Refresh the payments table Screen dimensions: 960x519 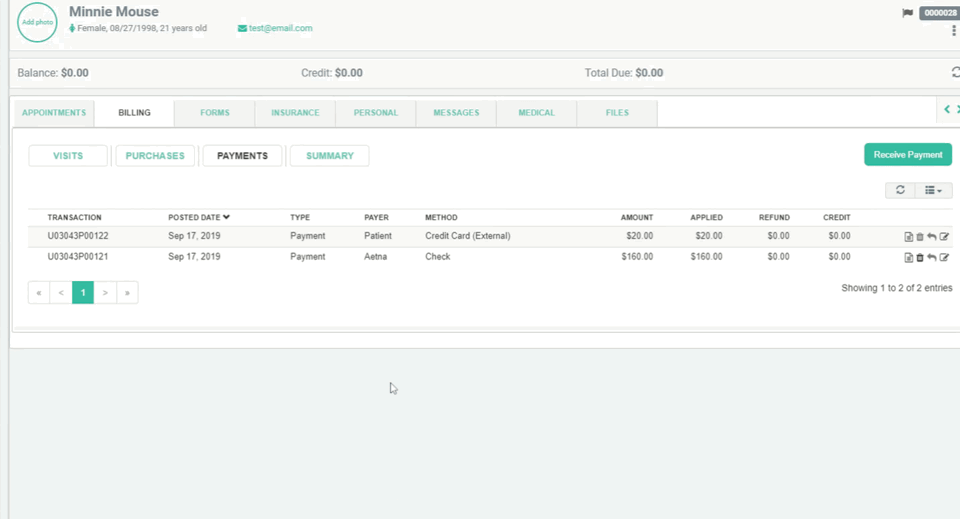click(900, 190)
